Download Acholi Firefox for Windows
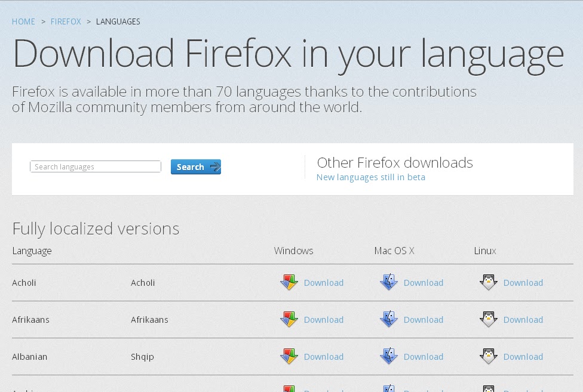Image resolution: width=583 pixels, height=392 pixels. [324, 283]
